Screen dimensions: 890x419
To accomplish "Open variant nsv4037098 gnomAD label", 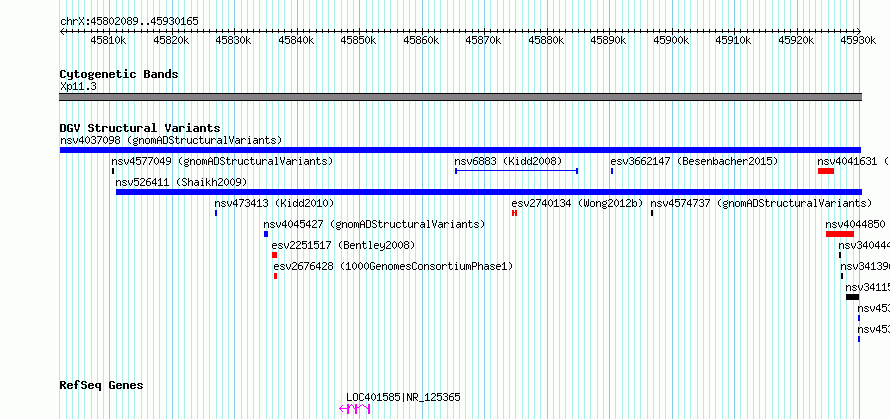I will (171, 140).
